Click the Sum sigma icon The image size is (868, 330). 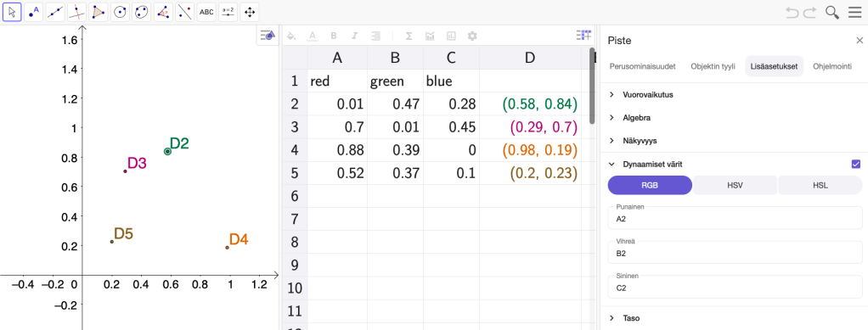click(409, 36)
